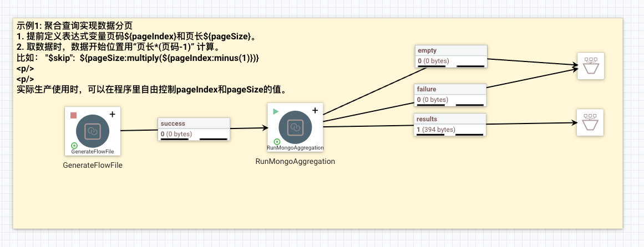Select the success connection queue
The image size is (644, 247).
(194, 129)
